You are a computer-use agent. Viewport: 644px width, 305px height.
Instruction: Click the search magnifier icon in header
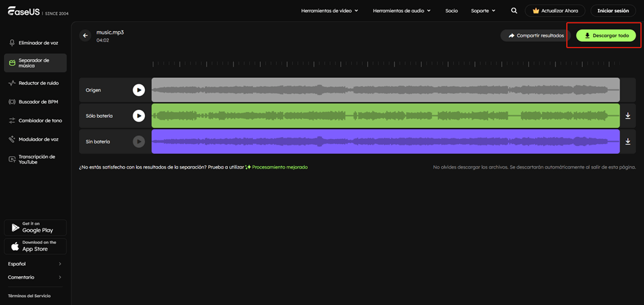pyautogui.click(x=513, y=11)
